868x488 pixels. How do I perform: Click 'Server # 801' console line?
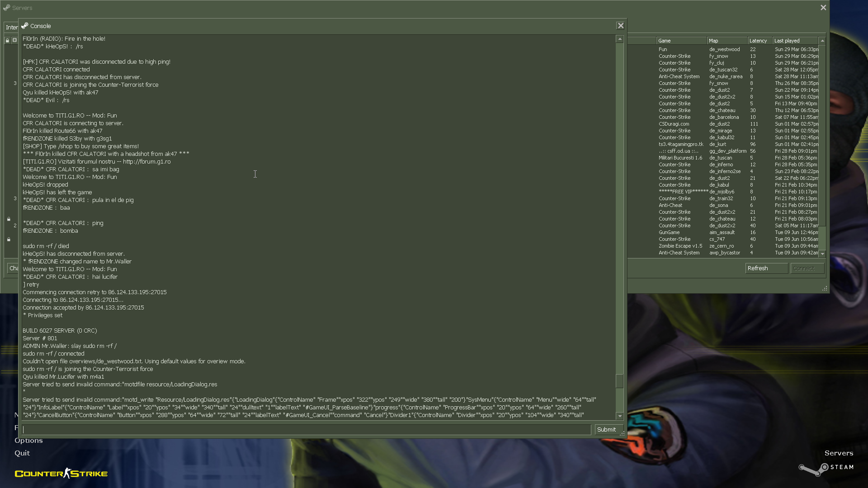coord(40,338)
